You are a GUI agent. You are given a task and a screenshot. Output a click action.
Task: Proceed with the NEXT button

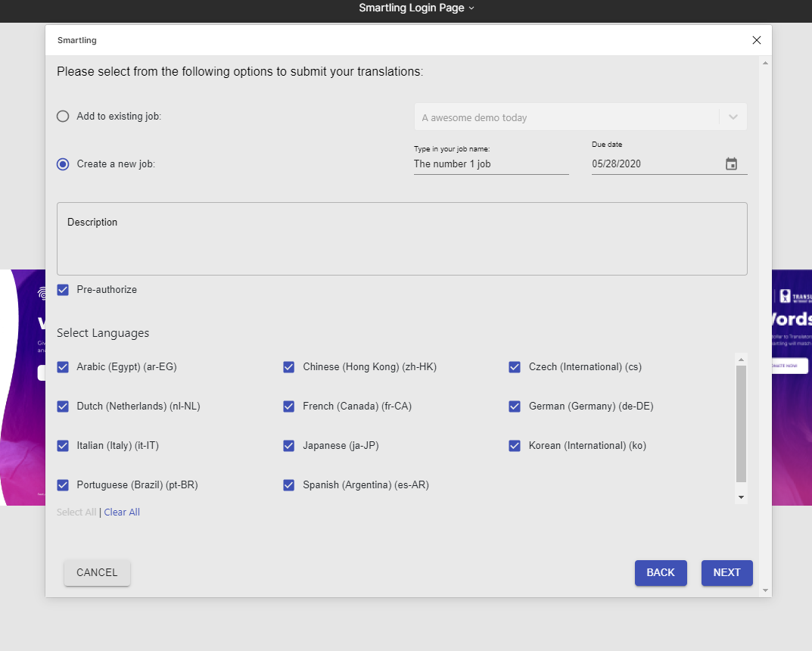click(727, 573)
